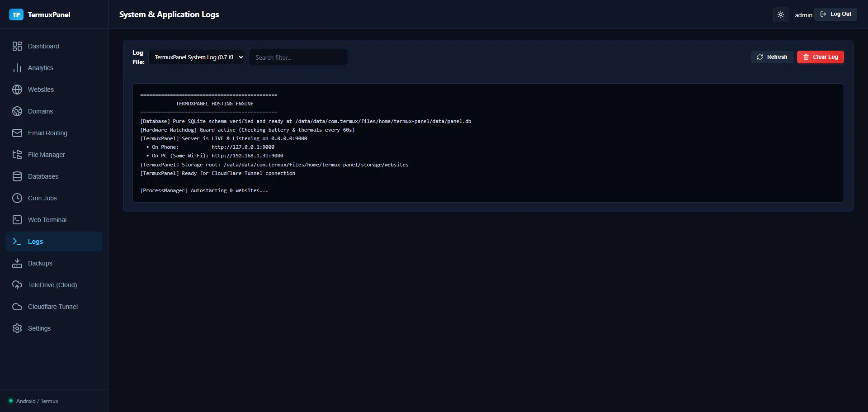
Task: Go to Cloudflare Tunnel page
Action: click(54, 307)
